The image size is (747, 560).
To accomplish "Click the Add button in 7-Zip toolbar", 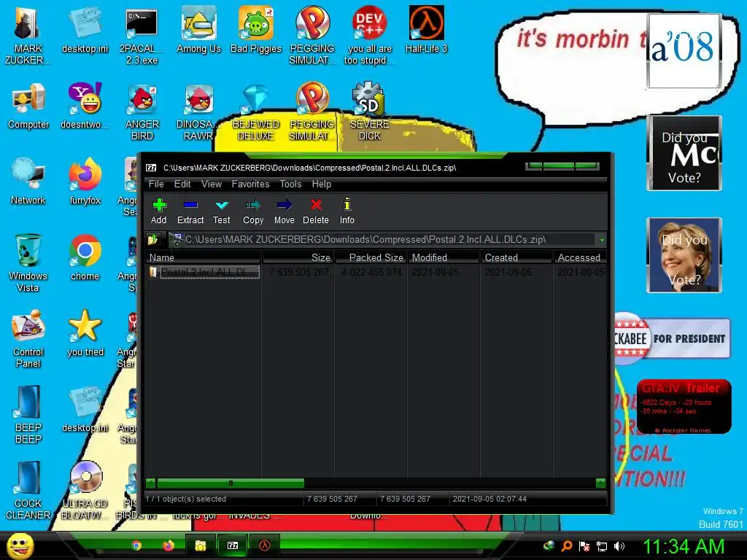I will click(158, 211).
